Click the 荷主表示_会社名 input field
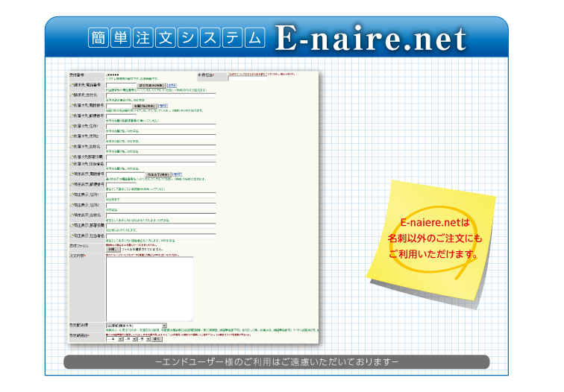This screenshot has height=392, width=564. [161, 215]
